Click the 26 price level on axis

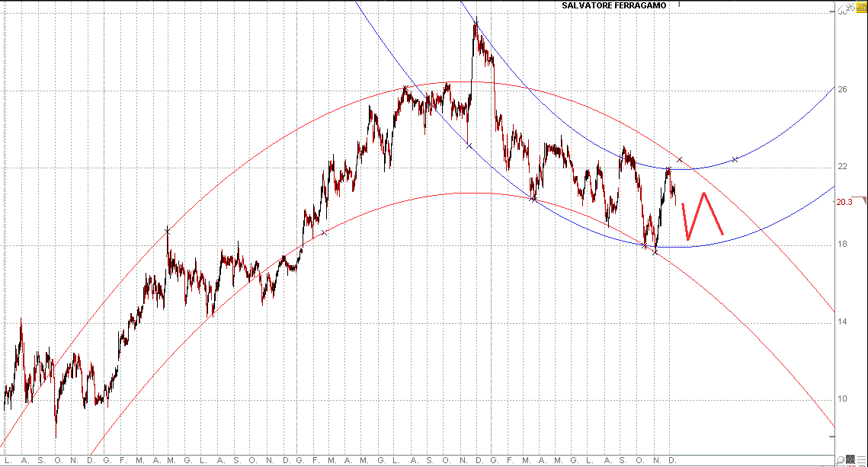click(842, 90)
